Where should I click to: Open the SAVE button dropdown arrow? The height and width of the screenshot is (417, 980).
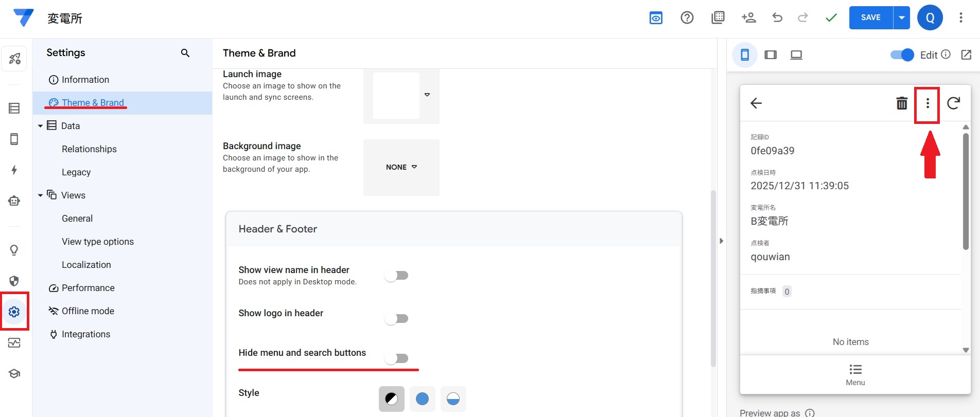click(902, 18)
